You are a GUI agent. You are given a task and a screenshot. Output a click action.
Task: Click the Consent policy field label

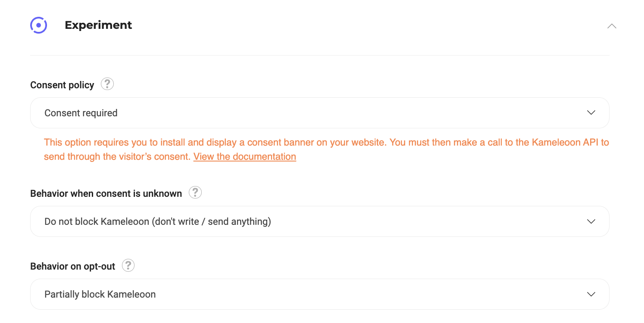tap(62, 85)
